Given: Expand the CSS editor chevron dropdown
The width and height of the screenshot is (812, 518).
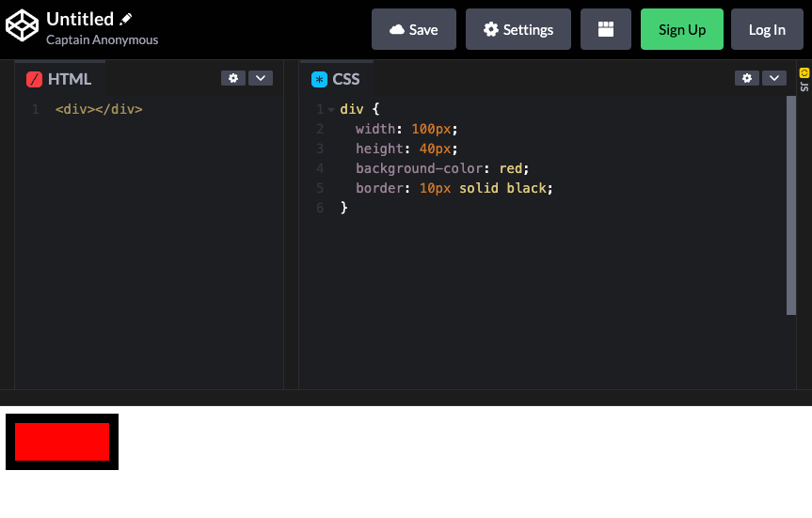Looking at the screenshot, I should coord(773,78).
